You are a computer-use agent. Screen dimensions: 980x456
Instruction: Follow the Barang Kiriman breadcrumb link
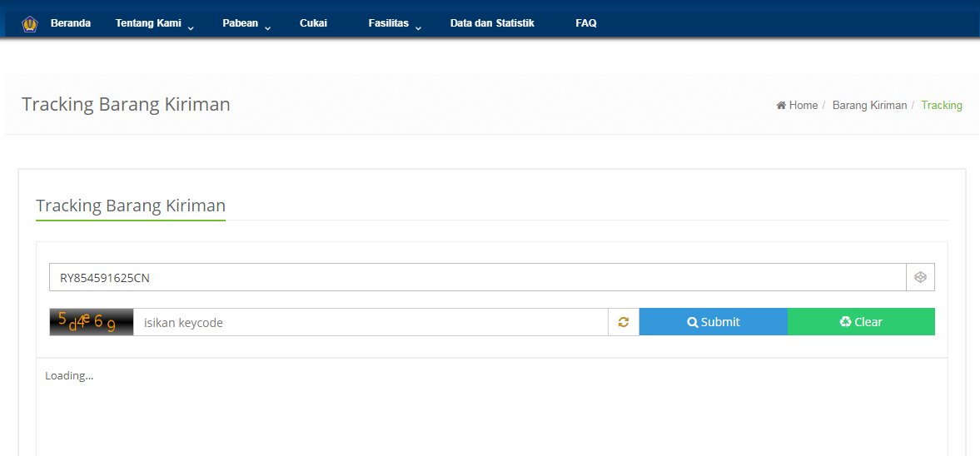coord(869,105)
